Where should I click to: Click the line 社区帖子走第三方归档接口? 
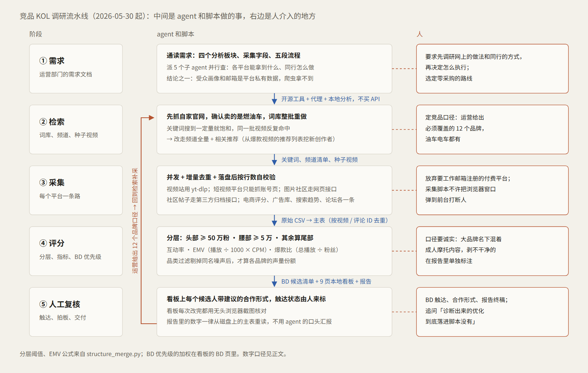coord(261,200)
